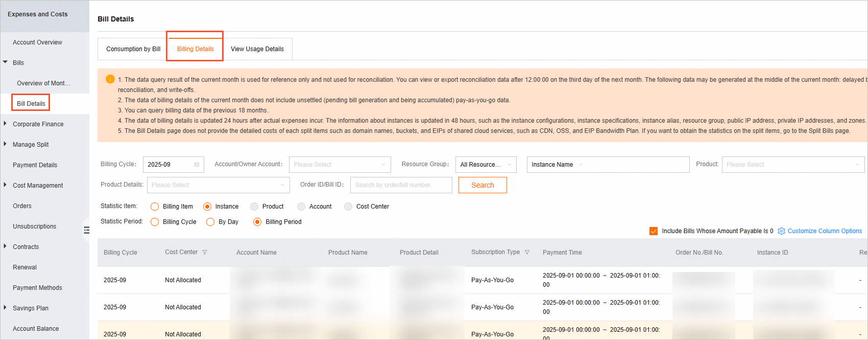The width and height of the screenshot is (868, 340).
Task: Open the Instance Name selector dropdown
Action: point(557,165)
